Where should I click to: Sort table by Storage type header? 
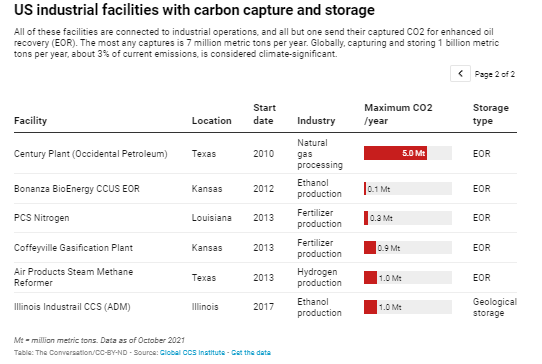pos(490,114)
